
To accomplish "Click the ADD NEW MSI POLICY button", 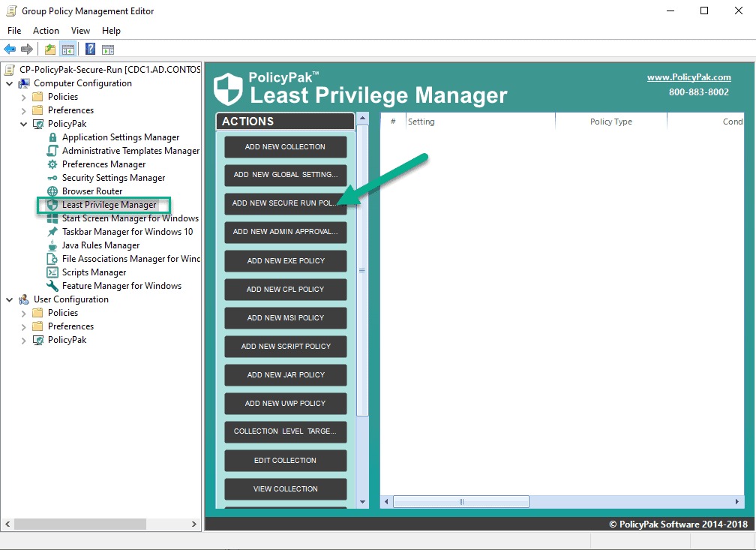I will click(x=286, y=317).
